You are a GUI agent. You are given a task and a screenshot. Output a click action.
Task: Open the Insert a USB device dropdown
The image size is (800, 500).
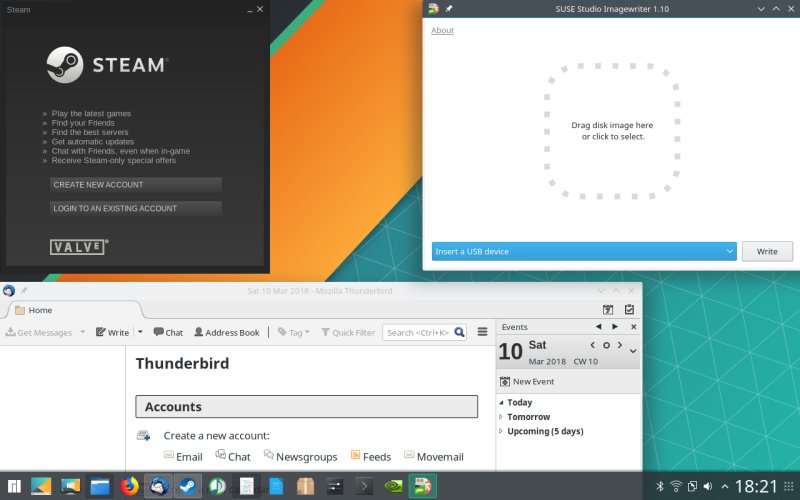[584, 251]
